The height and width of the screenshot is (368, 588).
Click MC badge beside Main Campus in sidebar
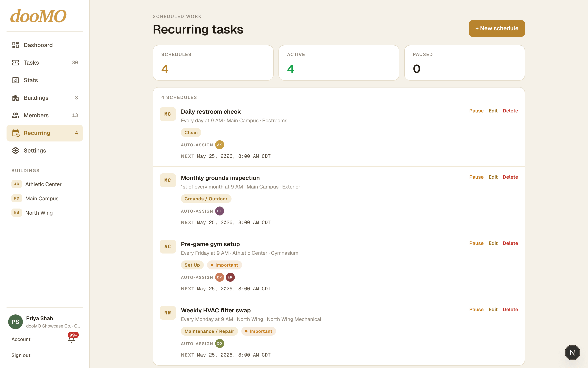[x=17, y=198]
